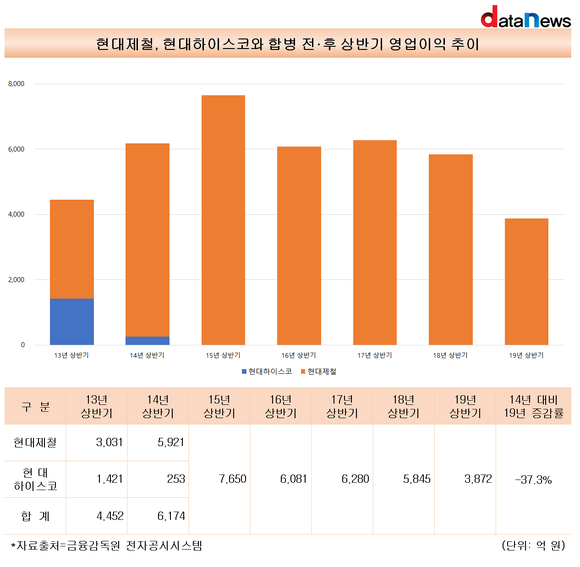This screenshot has height=567, width=580.
Task: Click the -37.3% change rate cell
Action: (533, 480)
